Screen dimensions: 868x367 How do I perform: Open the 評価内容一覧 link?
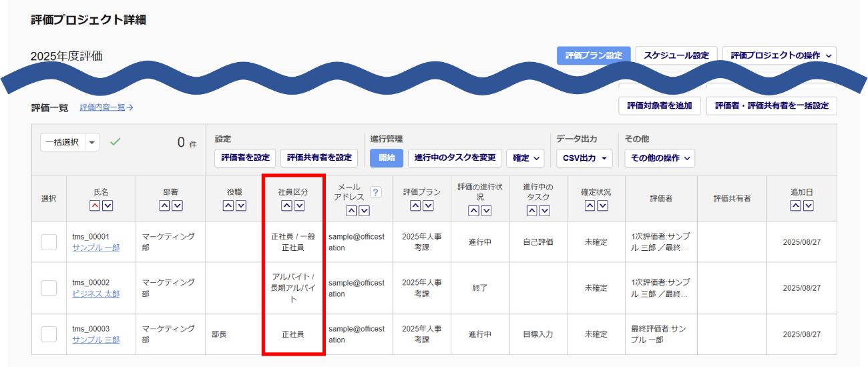click(x=107, y=107)
